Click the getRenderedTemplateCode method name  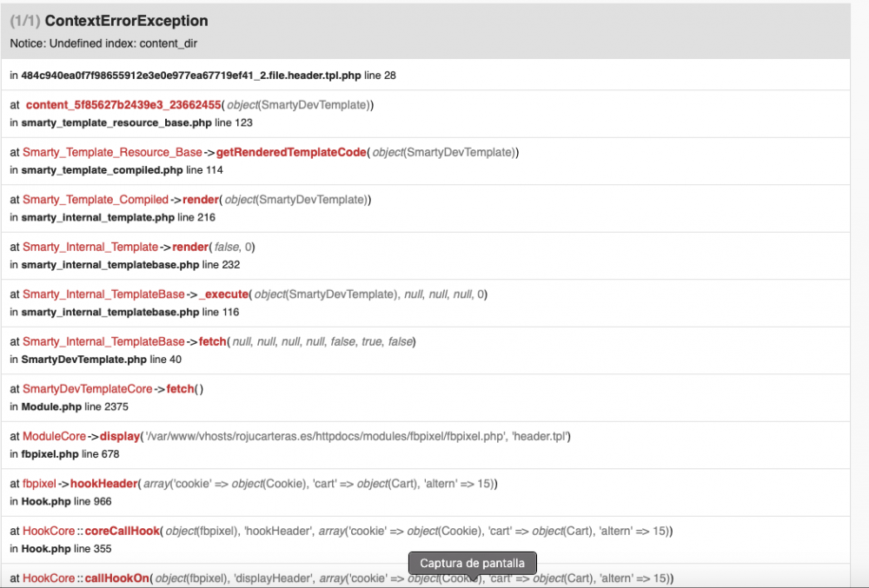[x=291, y=152]
